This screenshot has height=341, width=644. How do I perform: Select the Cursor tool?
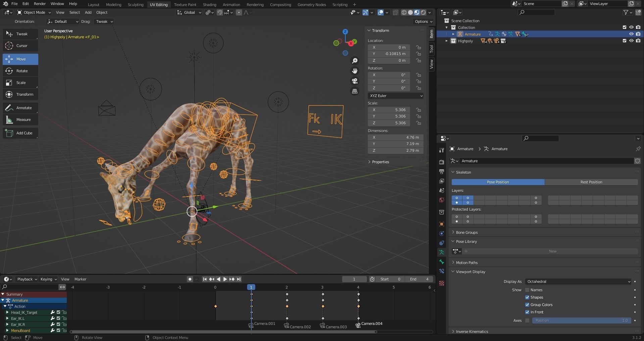[x=20, y=46]
